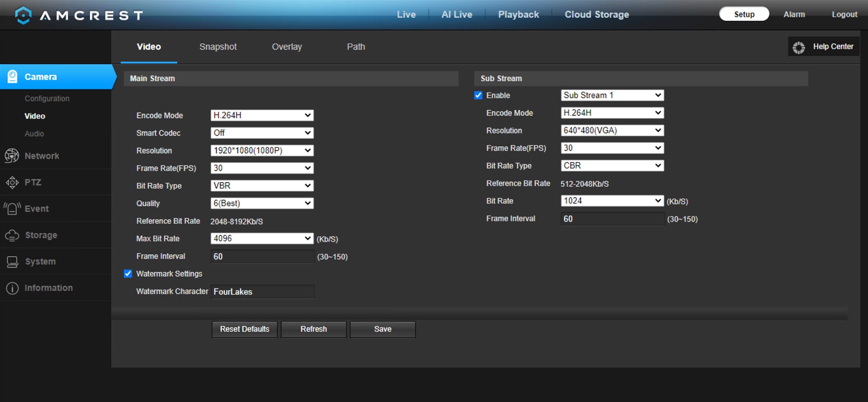The width and height of the screenshot is (868, 402).
Task: Click the PTZ directional icon
Action: (12, 182)
